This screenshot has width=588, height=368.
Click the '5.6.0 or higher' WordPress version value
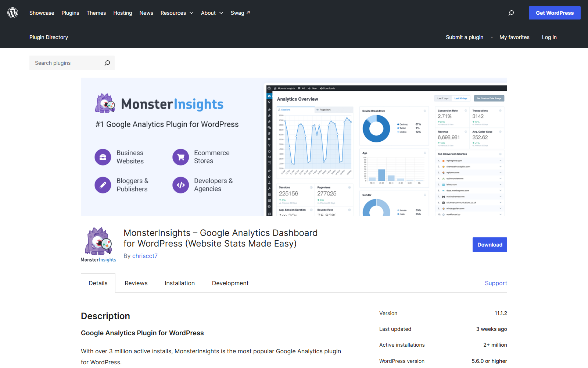pos(489,361)
